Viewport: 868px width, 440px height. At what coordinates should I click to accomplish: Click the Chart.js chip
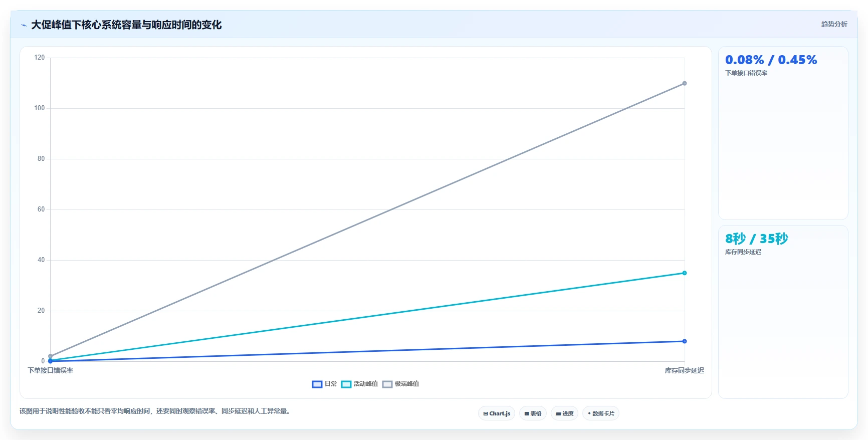[x=497, y=413]
